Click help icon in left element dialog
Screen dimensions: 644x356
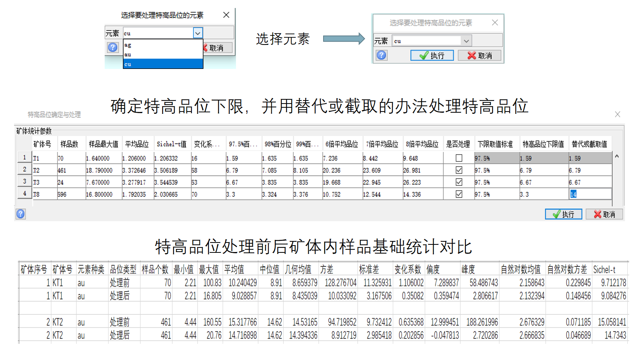point(113,48)
